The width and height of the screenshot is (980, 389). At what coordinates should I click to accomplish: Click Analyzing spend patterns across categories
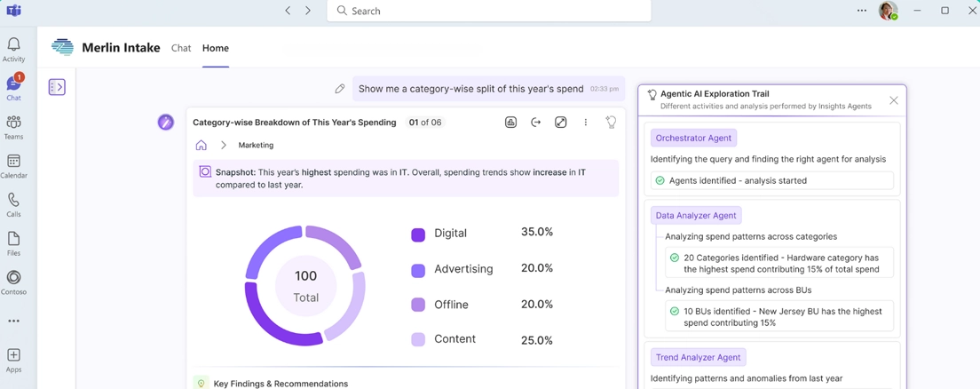(x=751, y=236)
